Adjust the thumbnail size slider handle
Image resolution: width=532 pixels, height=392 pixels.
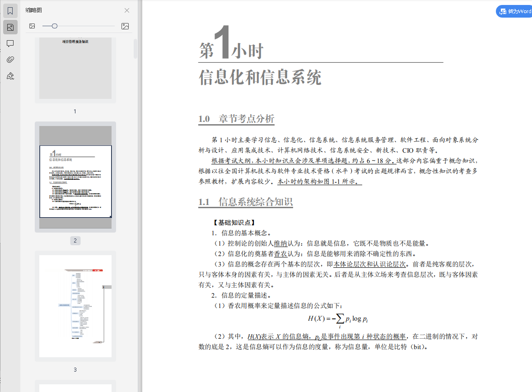[x=55, y=26]
